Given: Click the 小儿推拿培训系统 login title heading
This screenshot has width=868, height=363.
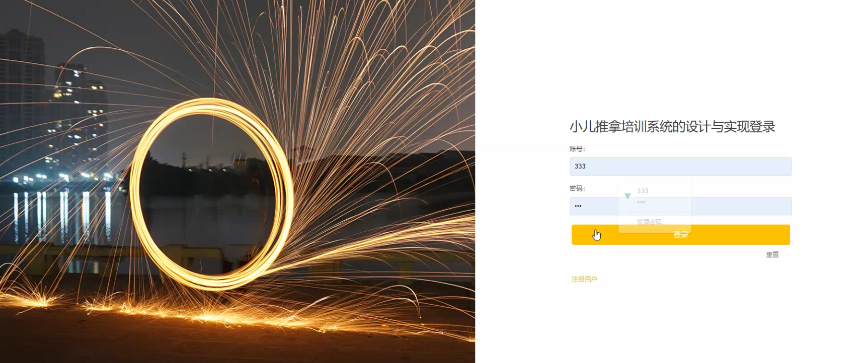Looking at the screenshot, I should (672, 127).
